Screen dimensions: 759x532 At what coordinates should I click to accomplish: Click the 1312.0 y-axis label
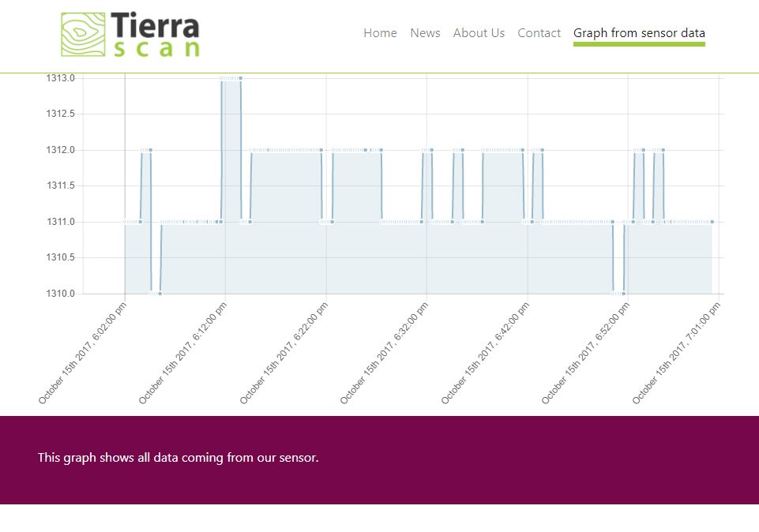(61, 150)
